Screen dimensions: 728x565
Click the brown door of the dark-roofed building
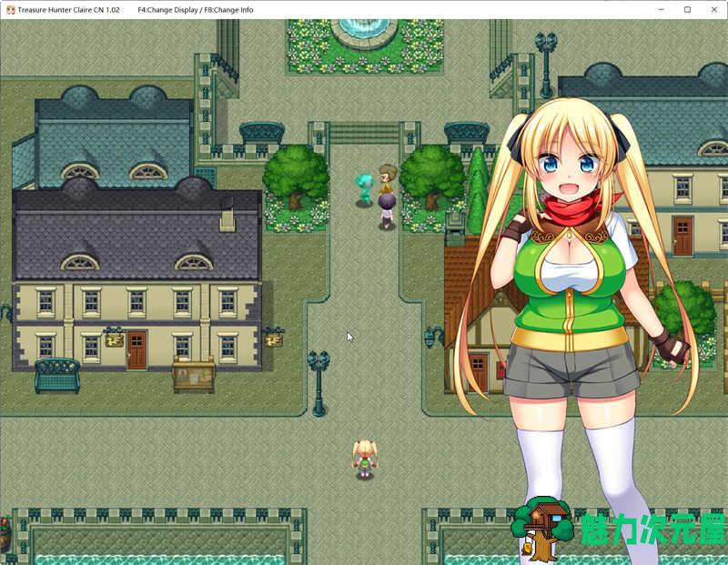point(136,349)
